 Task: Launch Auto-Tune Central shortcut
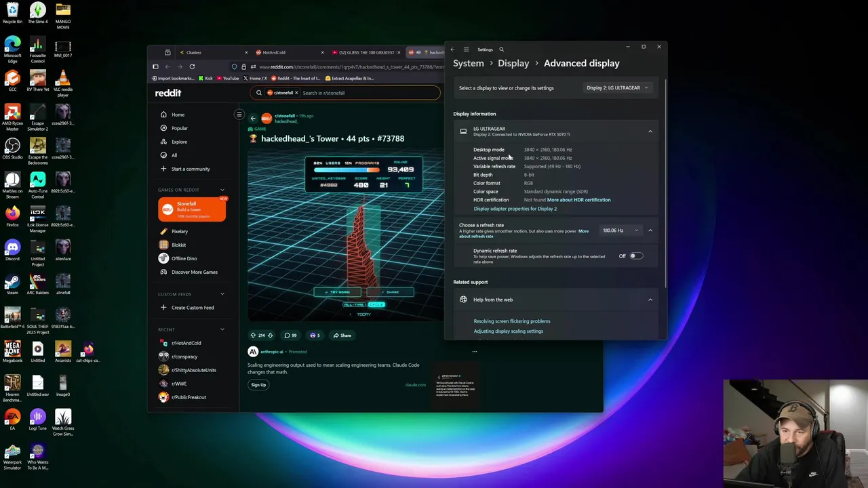click(37, 184)
